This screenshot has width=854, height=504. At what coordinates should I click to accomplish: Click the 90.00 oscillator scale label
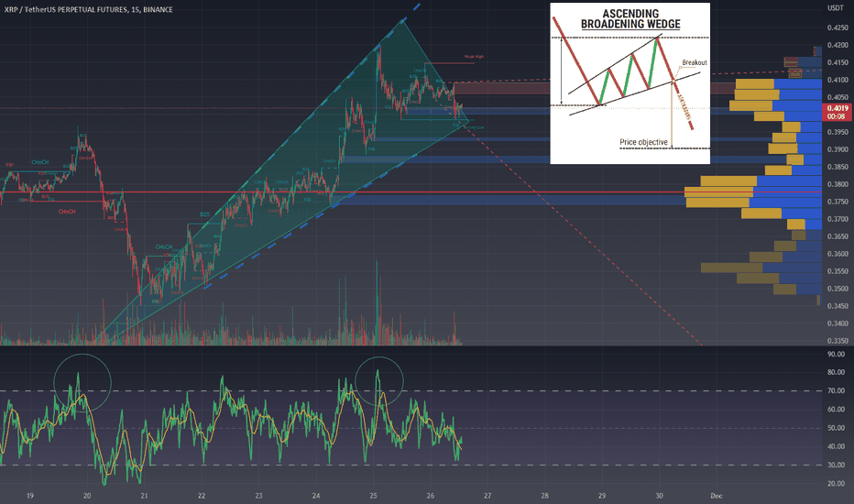click(836, 354)
